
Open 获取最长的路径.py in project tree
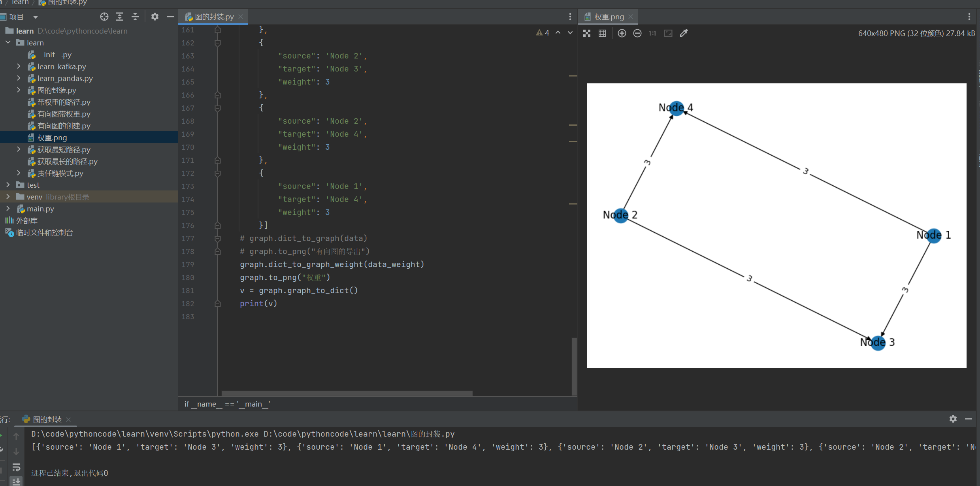(67, 161)
